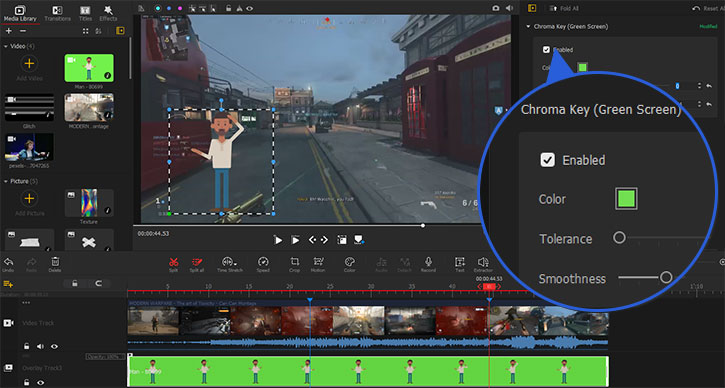Step to the previous frame
This screenshot has height=388, width=725.
(x=313, y=240)
